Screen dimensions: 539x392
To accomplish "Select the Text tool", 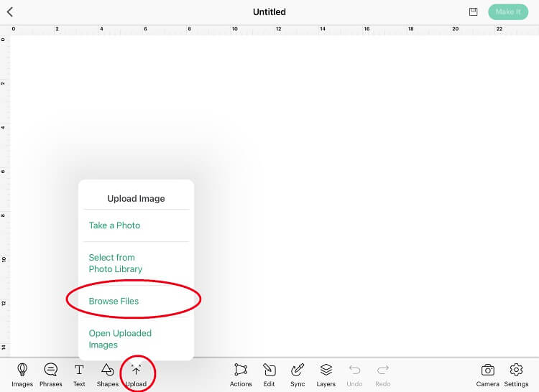I will tap(79, 375).
